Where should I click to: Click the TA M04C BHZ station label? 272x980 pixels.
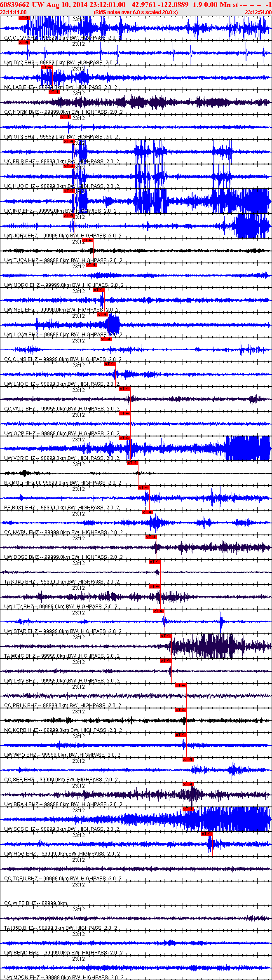[x=20, y=656]
